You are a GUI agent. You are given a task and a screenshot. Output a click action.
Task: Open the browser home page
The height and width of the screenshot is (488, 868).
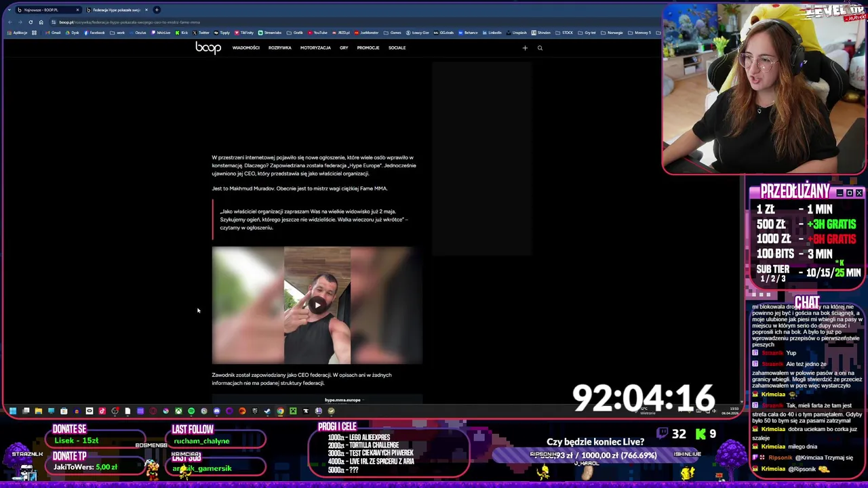[41, 22]
